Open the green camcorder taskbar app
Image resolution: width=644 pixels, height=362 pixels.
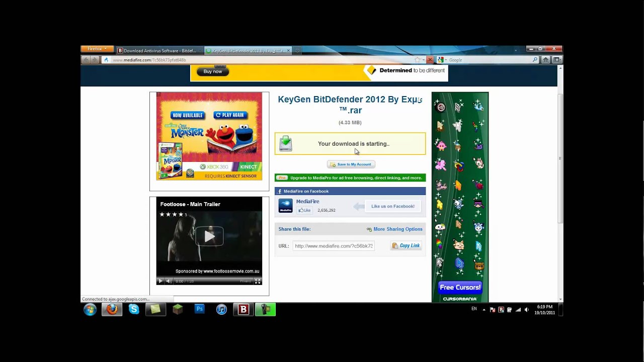coord(265,310)
